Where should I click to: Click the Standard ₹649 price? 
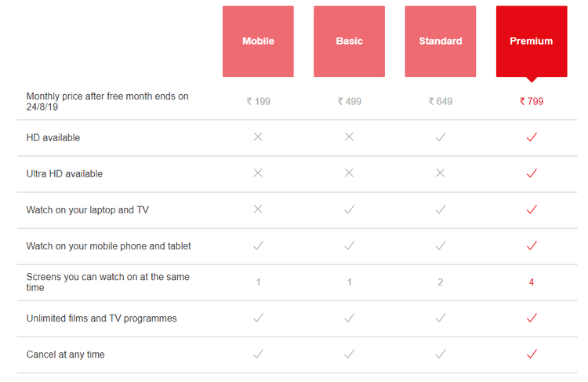(441, 101)
